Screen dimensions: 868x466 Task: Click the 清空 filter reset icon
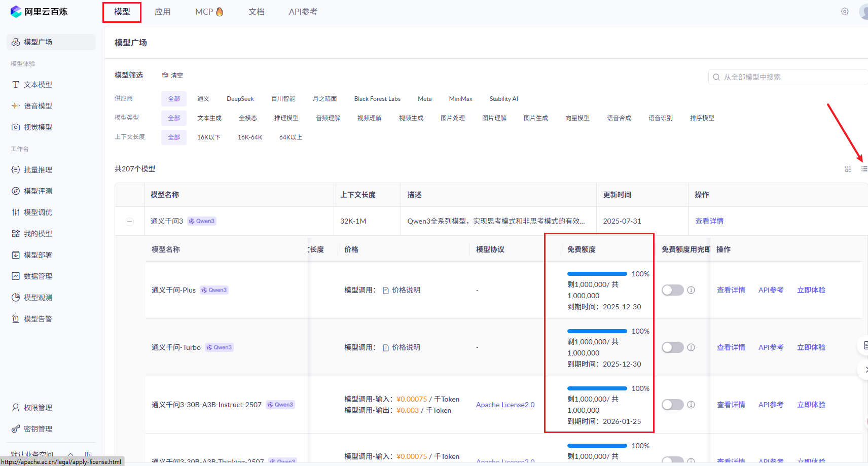(165, 75)
